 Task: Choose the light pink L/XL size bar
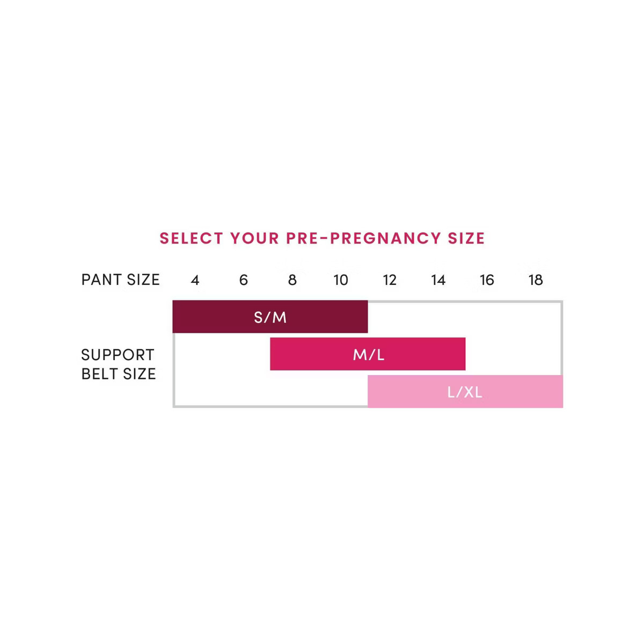click(465, 392)
